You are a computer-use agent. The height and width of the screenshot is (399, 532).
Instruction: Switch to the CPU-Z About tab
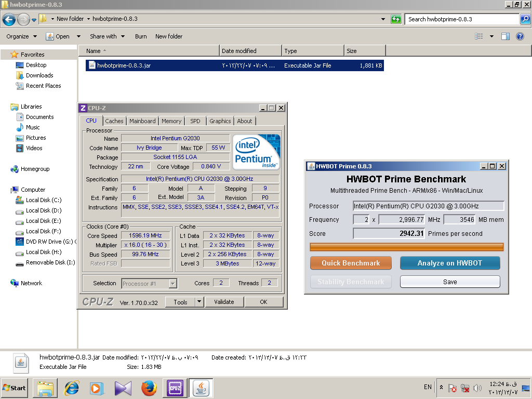coord(245,121)
